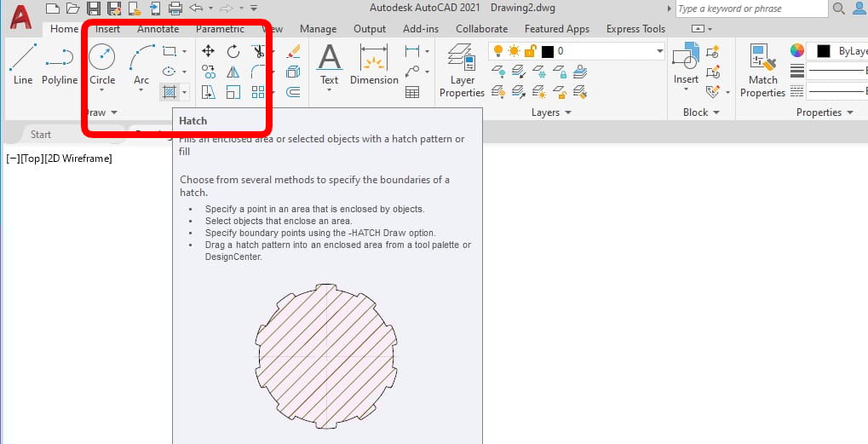Select the Stretch tool
Viewport: 868px width, 444px height.
click(x=208, y=92)
